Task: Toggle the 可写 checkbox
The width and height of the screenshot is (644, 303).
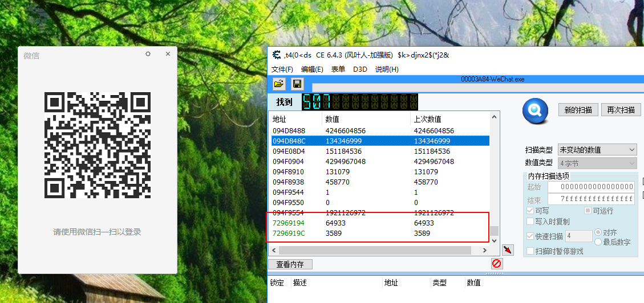Action: pos(530,211)
